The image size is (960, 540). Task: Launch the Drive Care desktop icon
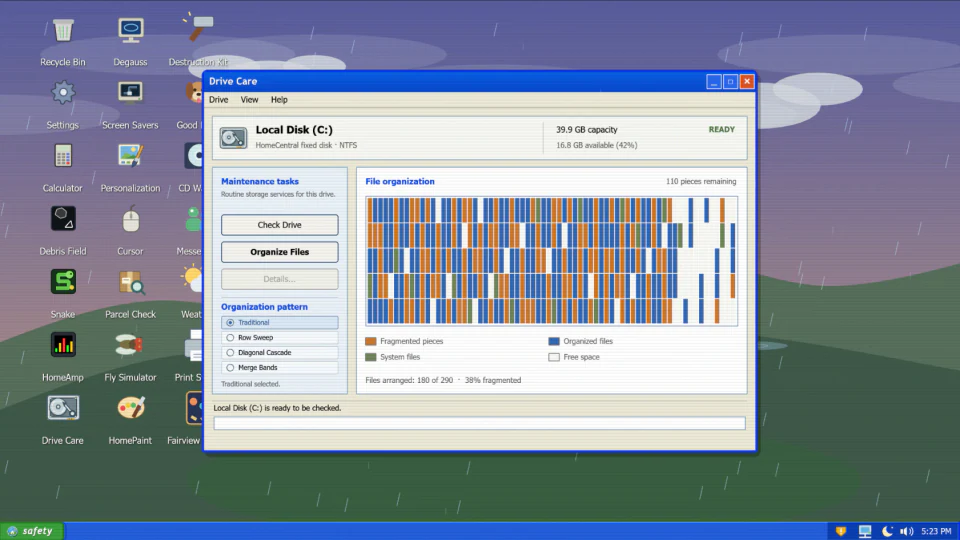(62, 408)
